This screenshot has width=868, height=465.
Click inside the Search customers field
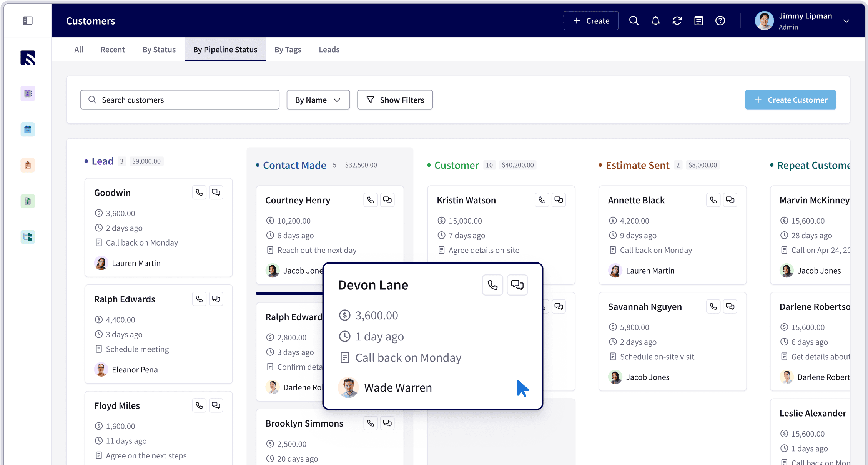click(x=180, y=100)
